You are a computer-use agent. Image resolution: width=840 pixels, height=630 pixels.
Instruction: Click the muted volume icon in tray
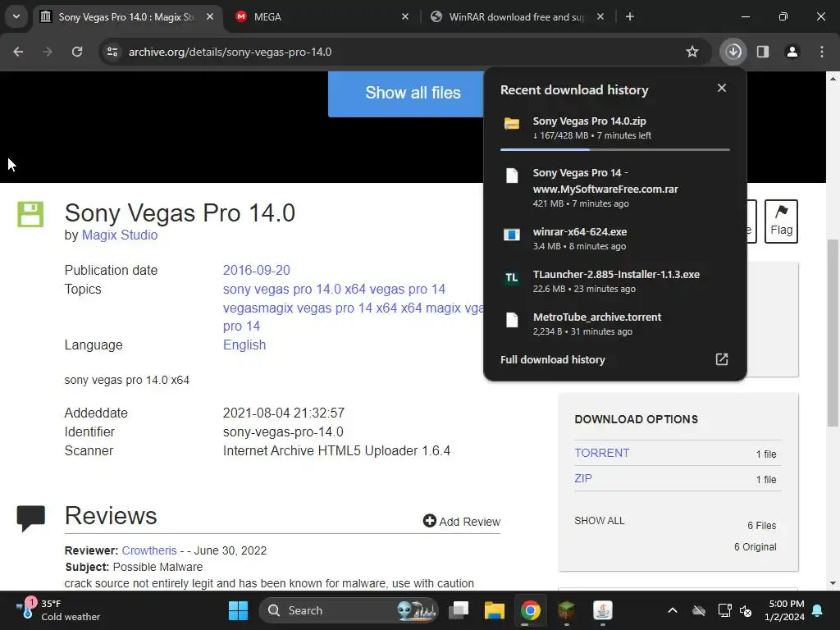coord(746,610)
